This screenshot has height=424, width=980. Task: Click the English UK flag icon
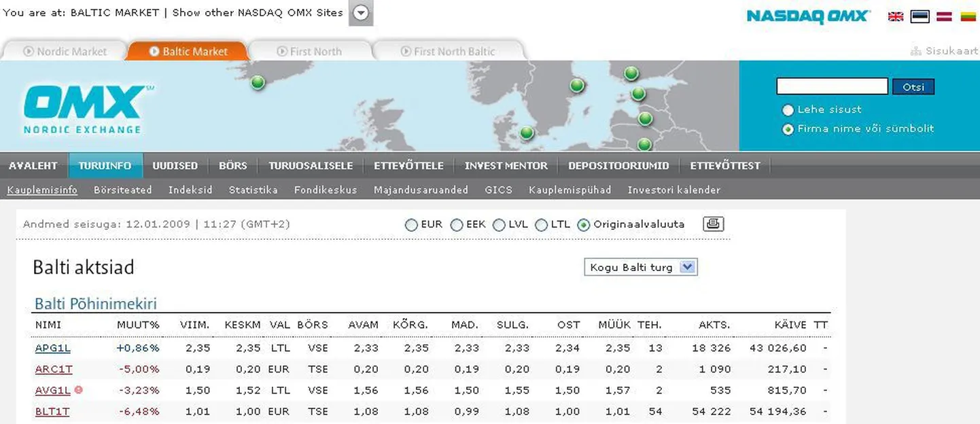pyautogui.click(x=896, y=16)
